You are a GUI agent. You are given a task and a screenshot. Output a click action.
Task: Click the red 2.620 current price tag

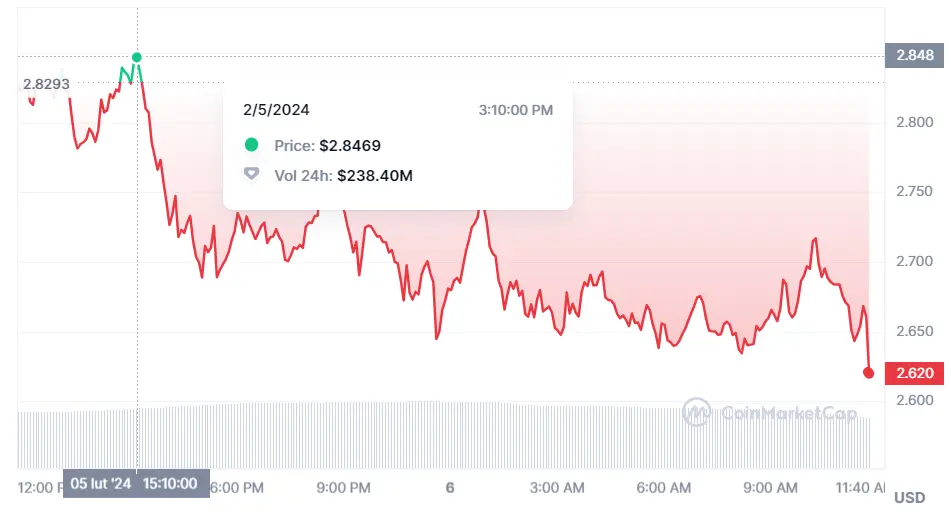tap(915, 373)
